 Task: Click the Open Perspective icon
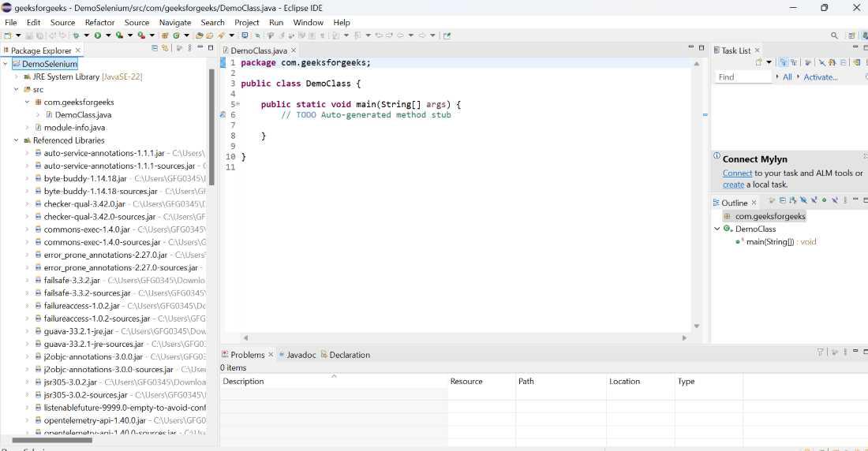852,35
